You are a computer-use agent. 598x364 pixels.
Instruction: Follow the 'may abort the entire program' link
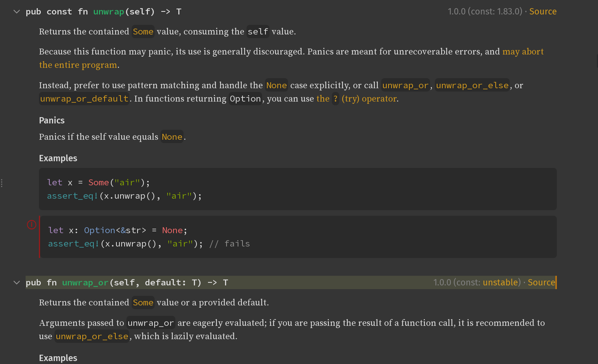pos(523,52)
